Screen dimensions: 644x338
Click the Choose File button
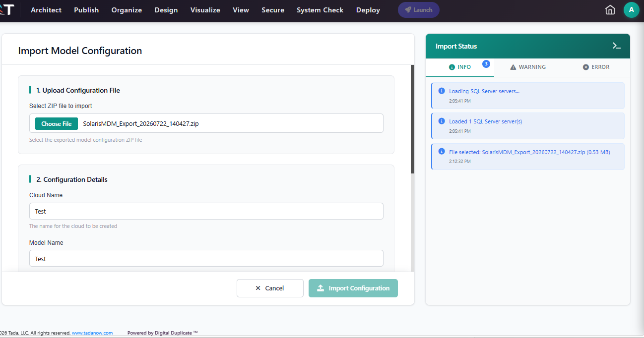57,124
